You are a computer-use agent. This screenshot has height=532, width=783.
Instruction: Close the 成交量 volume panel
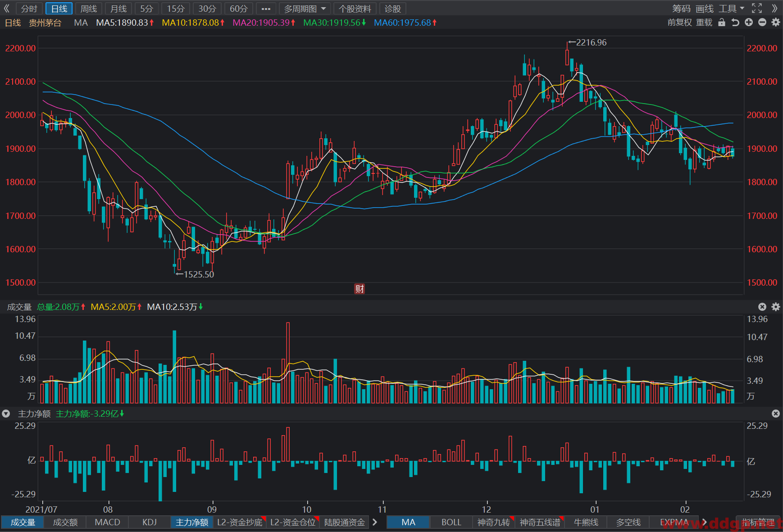tap(762, 307)
